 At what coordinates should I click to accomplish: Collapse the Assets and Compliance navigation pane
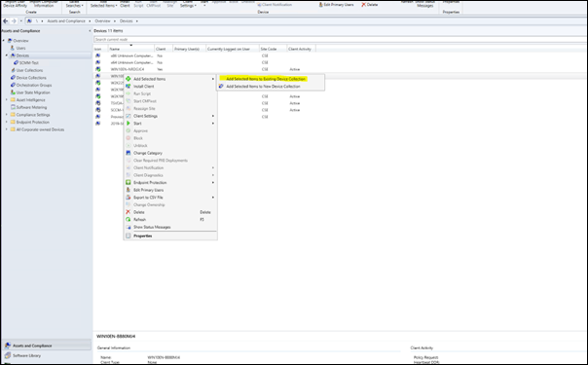point(90,31)
